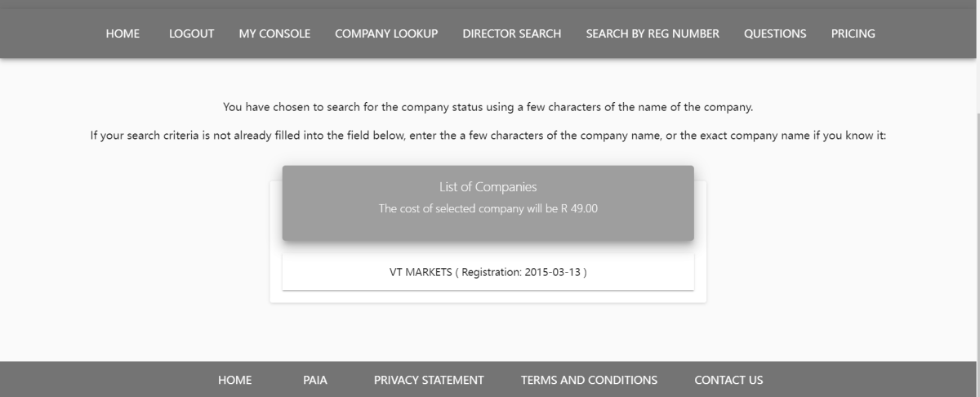This screenshot has width=980, height=397.
Task: View TERMS AND CONDITIONS from the footer
Action: 589,380
